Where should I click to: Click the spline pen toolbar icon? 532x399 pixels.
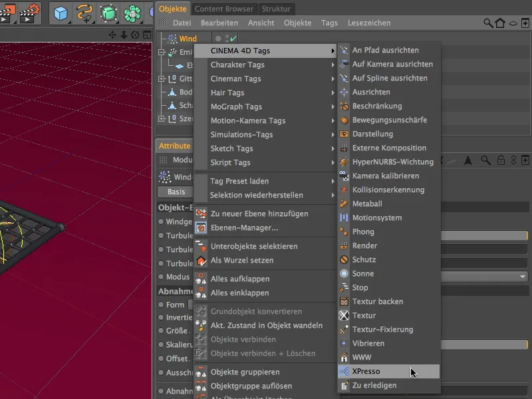coord(84,13)
